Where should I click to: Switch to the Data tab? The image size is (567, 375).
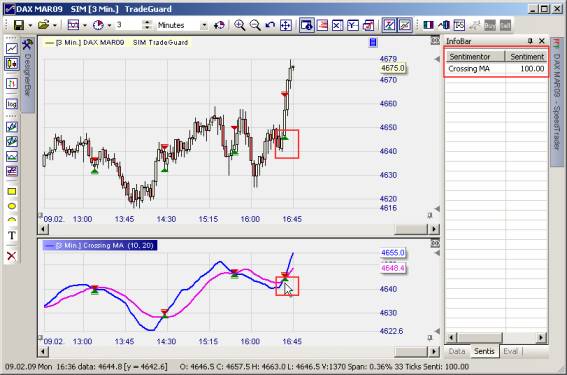tap(457, 351)
